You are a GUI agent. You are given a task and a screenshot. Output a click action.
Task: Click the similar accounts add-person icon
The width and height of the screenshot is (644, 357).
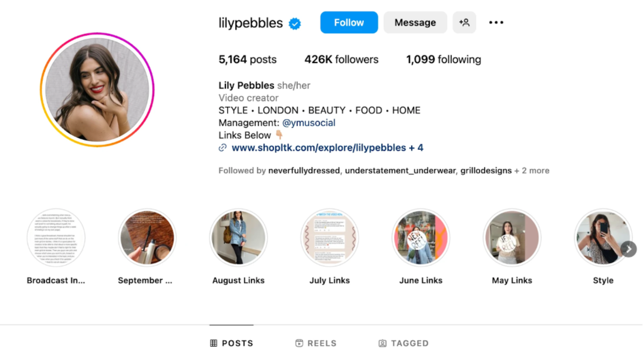point(464,22)
